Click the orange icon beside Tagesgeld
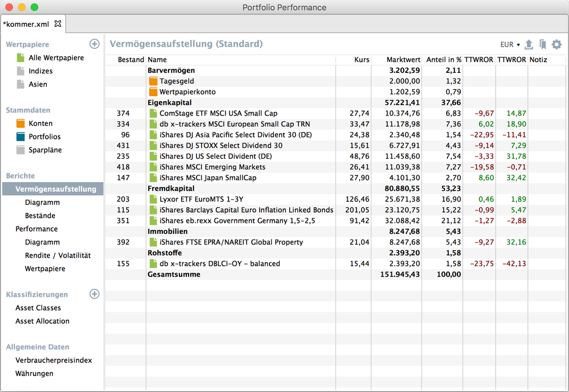This screenshot has height=392, width=569. (x=153, y=81)
